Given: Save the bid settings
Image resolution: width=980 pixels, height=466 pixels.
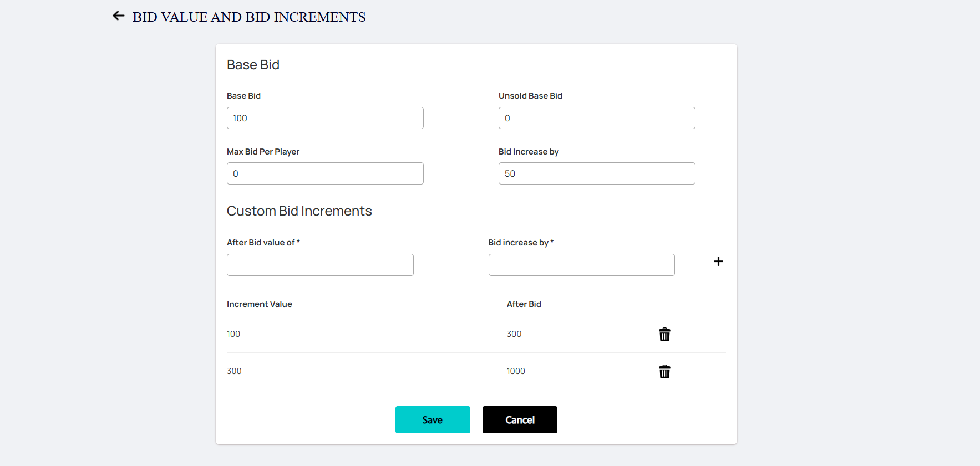Looking at the screenshot, I should [x=433, y=420].
